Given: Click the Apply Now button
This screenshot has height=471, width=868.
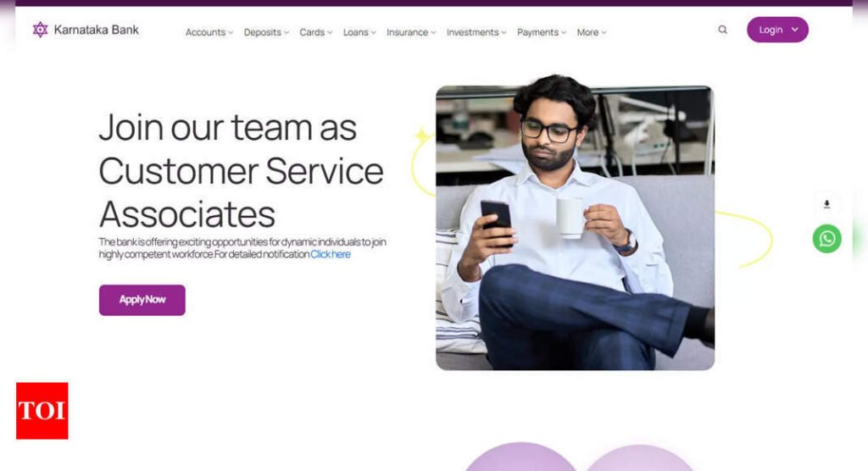Looking at the screenshot, I should (x=142, y=300).
